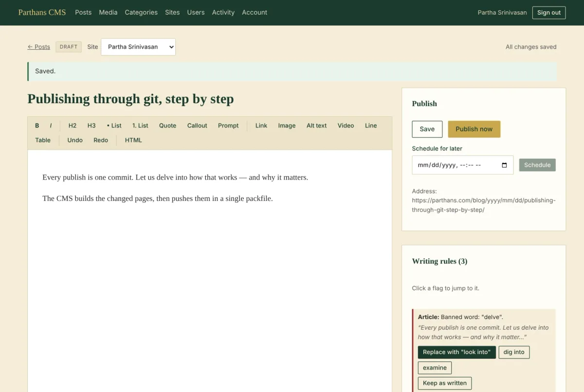Undo the last edit
The height and width of the screenshot is (392, 584).
75,140
